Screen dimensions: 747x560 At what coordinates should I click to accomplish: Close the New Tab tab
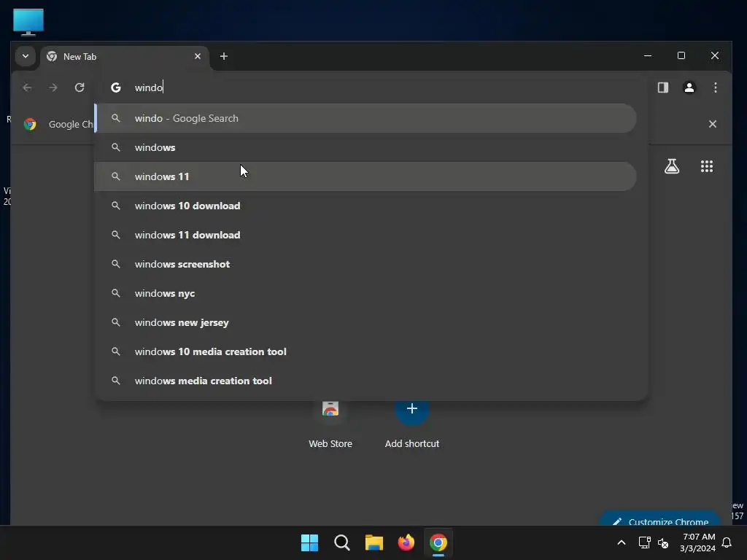(197, 56)
